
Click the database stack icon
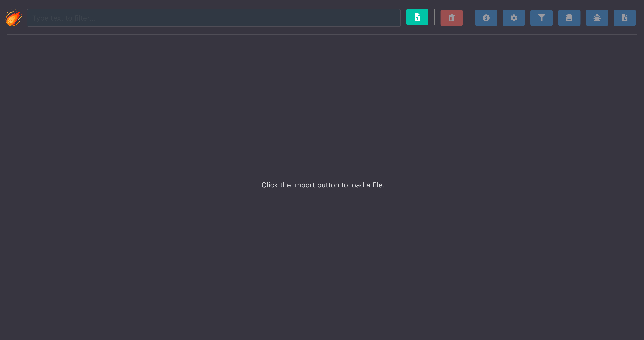point(569,18)
